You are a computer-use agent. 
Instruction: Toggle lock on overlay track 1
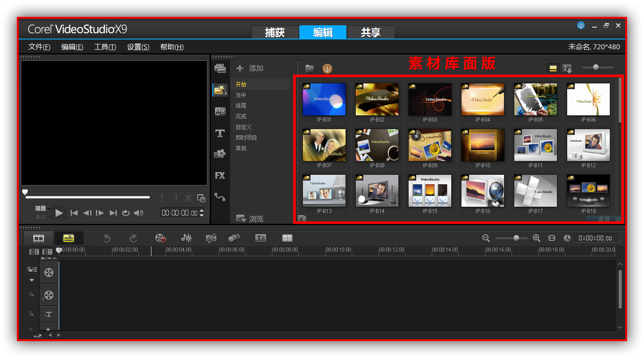click(x=32, y=294)
